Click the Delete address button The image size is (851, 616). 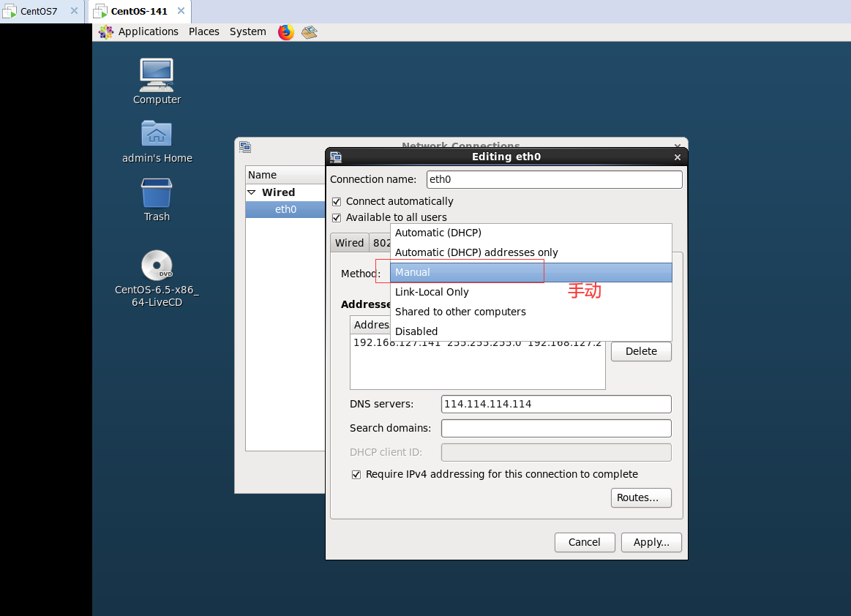641,351
